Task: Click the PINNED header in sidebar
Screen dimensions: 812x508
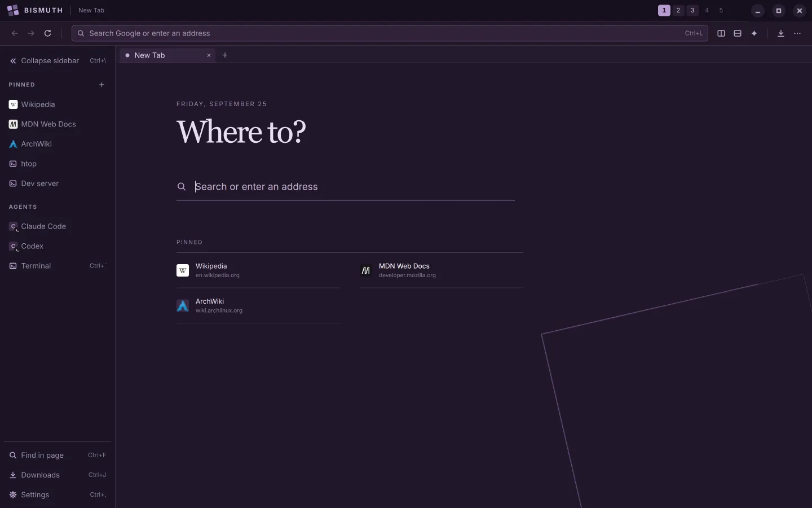Action: pyautogui.click(x=22, y=85)
